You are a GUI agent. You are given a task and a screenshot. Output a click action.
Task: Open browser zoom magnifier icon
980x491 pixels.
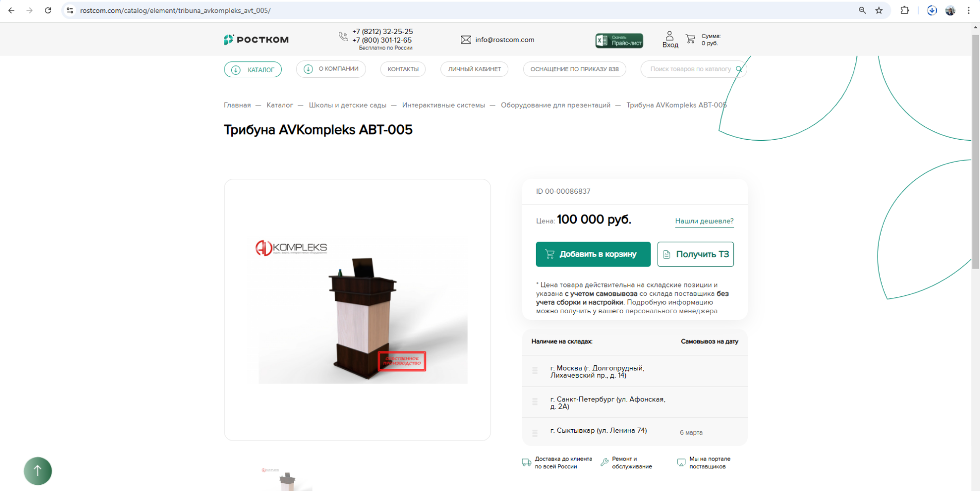coord(862,10)
